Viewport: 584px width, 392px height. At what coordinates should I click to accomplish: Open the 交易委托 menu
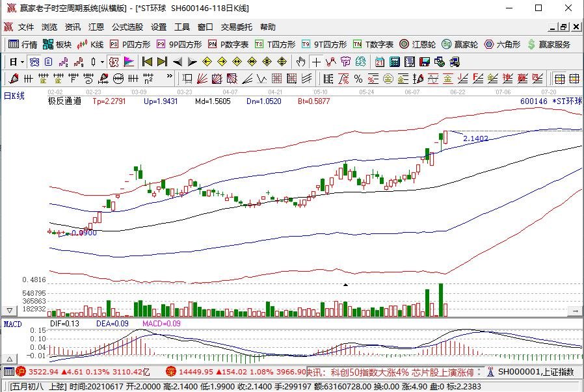(237, 27)
